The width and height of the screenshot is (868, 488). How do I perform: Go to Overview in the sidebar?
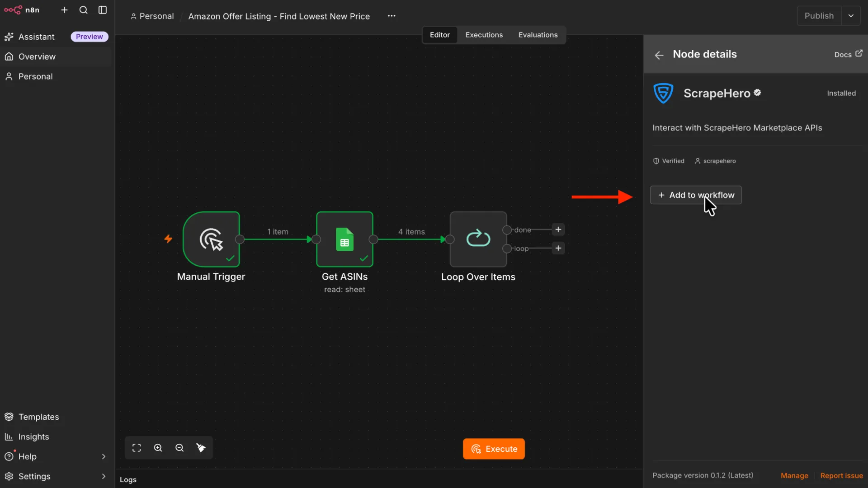click(x=56, y=56)
